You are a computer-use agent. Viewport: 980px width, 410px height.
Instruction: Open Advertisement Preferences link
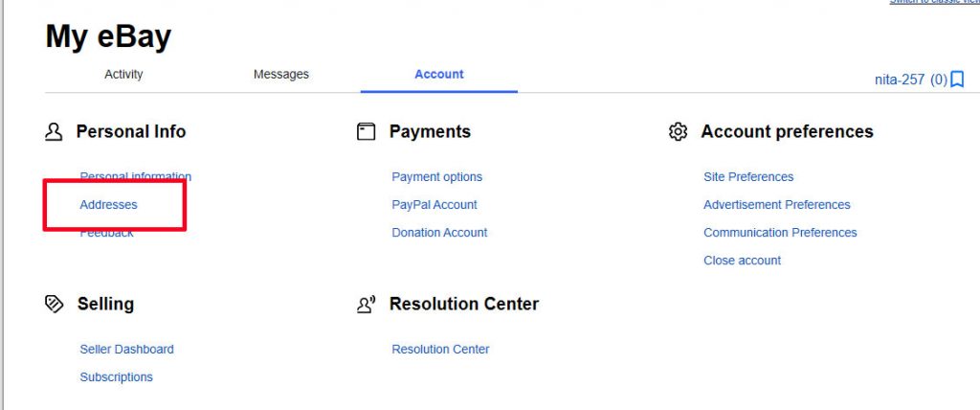coord(777,205)
